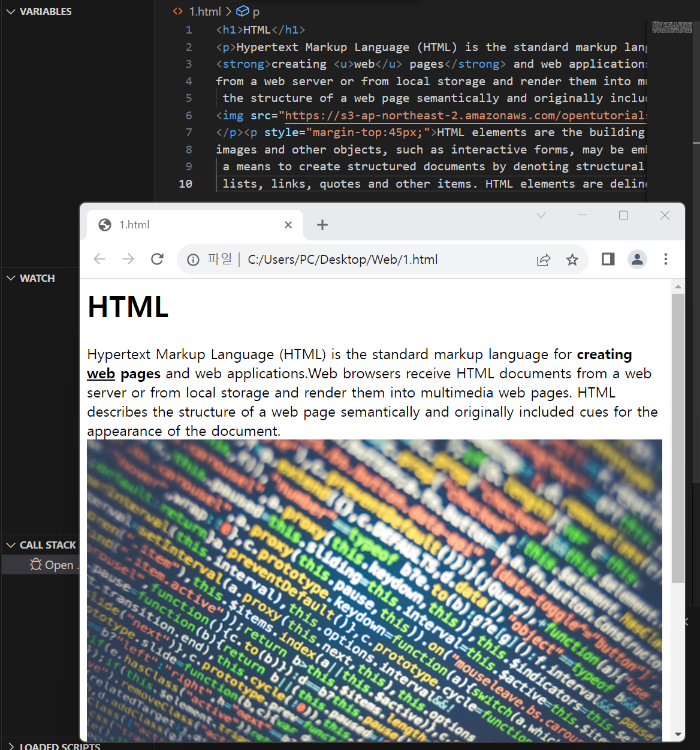Click the scrollbar down arrow in browser
The image size is (700, 750).
coord(678,734)
